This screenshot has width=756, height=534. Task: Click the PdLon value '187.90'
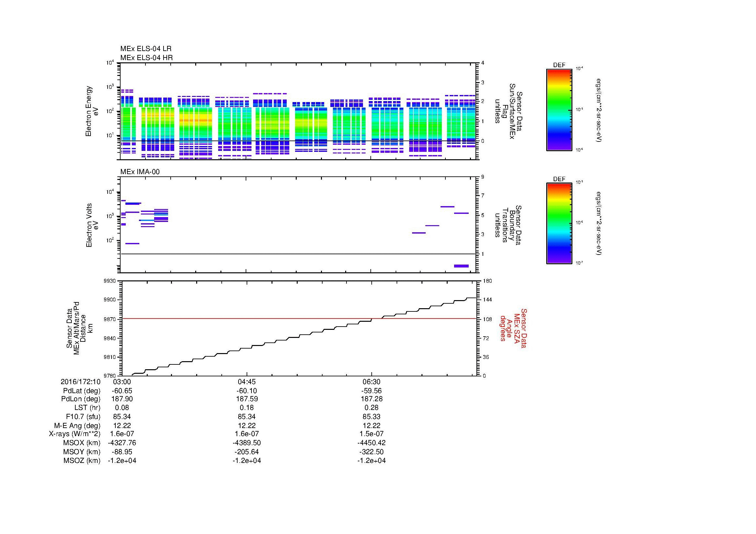click(122, 399)
